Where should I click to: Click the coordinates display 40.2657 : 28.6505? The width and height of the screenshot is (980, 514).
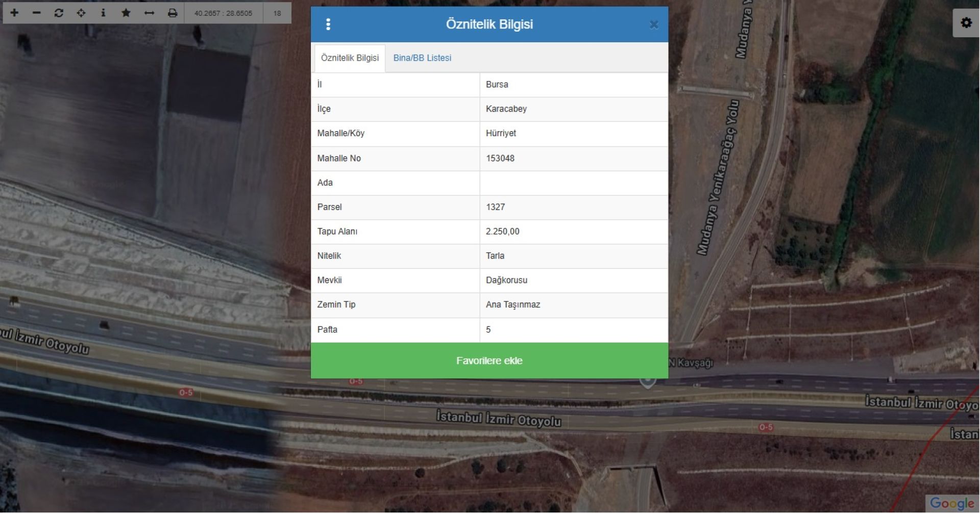tap(223, 13)
